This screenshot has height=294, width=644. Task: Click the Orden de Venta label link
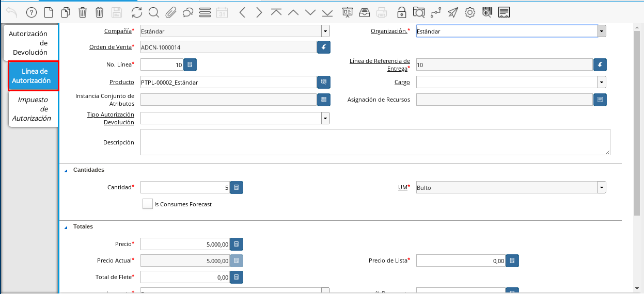(x=111, y=47)
